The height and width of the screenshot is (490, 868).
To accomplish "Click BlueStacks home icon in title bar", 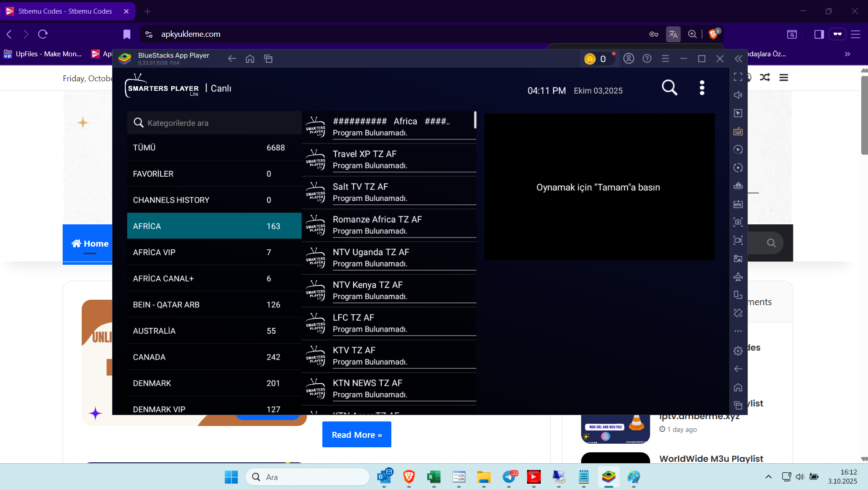I will point(250,59).
